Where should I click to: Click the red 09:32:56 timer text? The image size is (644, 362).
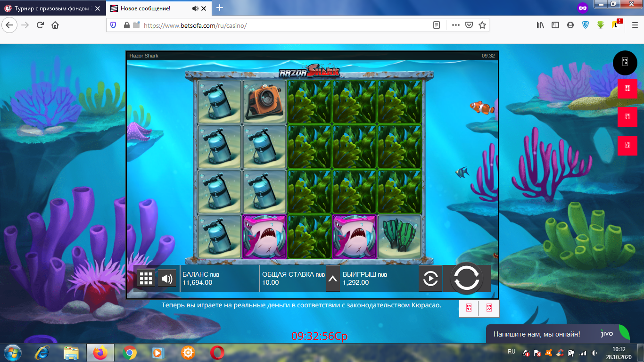(320, 336)
